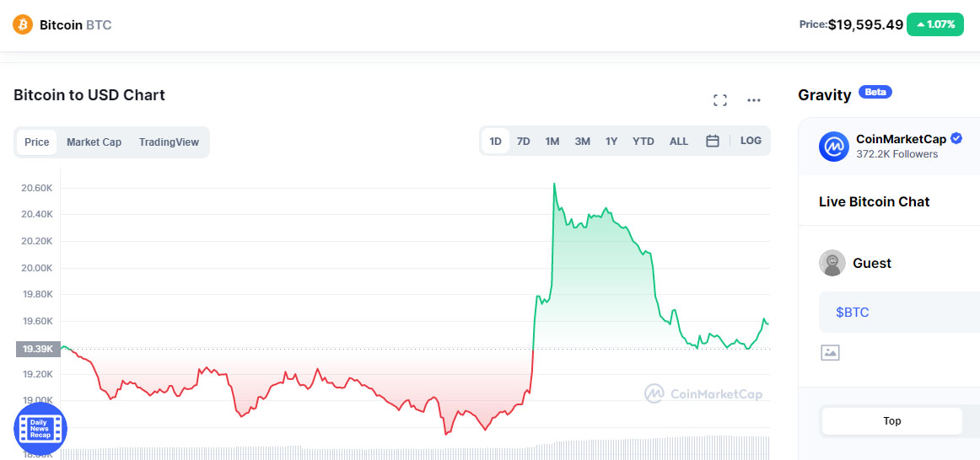Open the TradingView chart tab
This screenshot has width=980, height=460.
click(169, 142)
